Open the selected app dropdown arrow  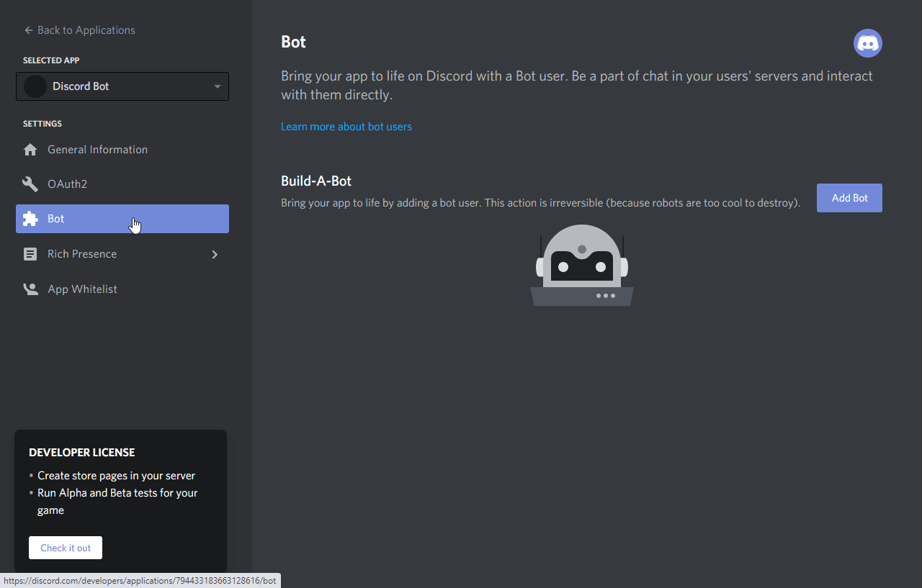click(218, 87)
